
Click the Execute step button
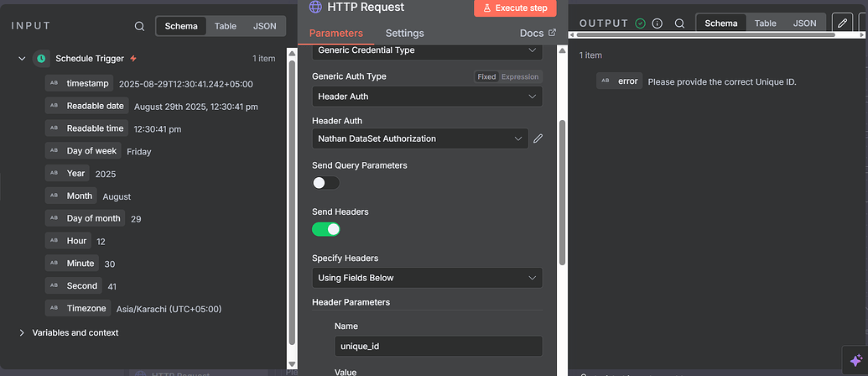point(515,8)
